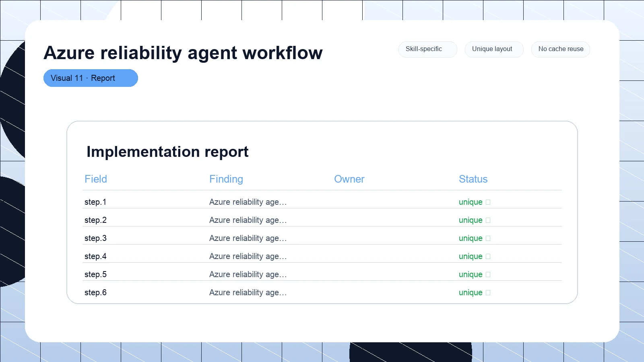Click the Finding column header

(226, 179)
